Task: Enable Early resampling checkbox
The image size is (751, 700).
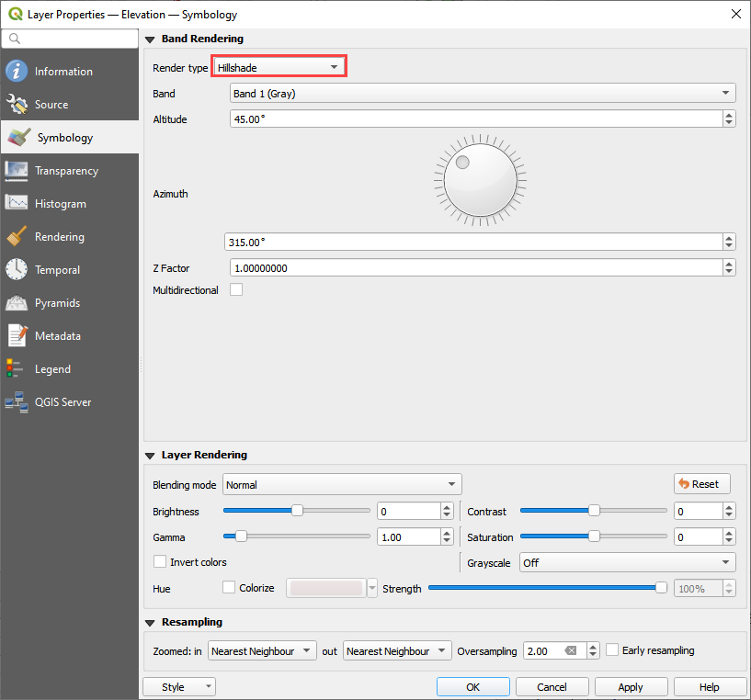Action: (x=612, y=650)
